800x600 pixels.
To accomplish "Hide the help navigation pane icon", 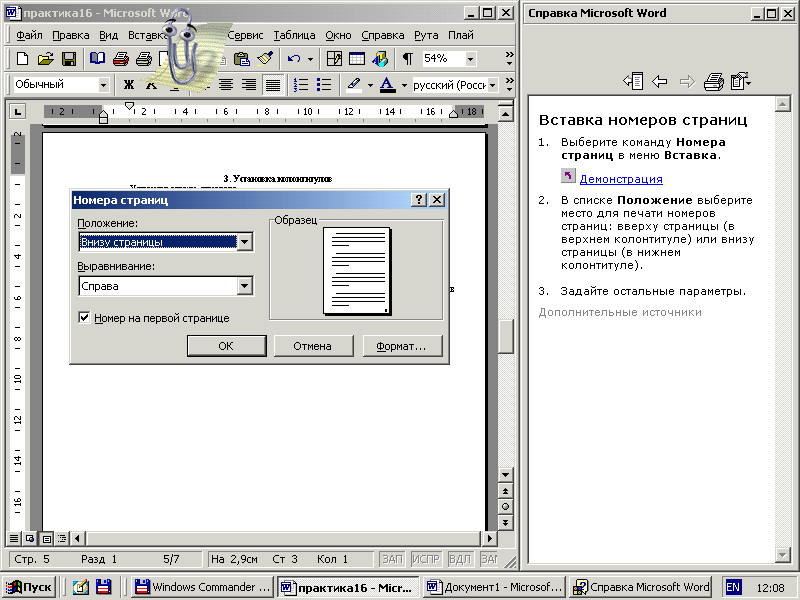I will pos(633,81).
